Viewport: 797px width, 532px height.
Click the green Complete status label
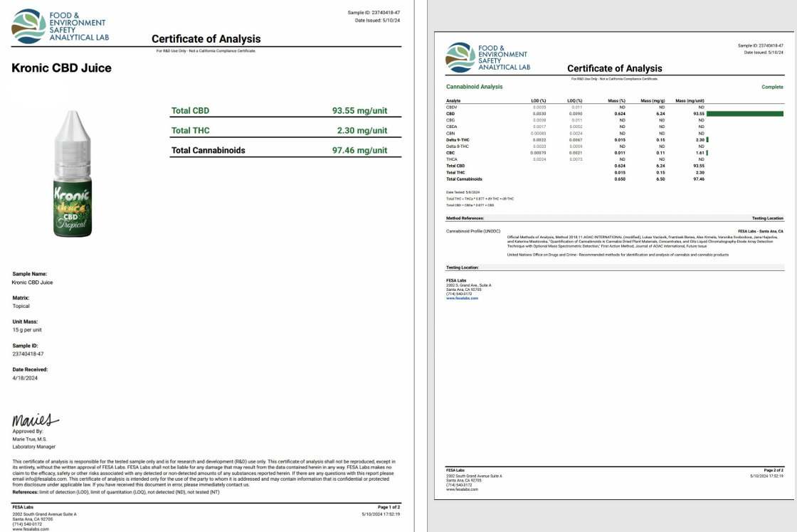772,87
